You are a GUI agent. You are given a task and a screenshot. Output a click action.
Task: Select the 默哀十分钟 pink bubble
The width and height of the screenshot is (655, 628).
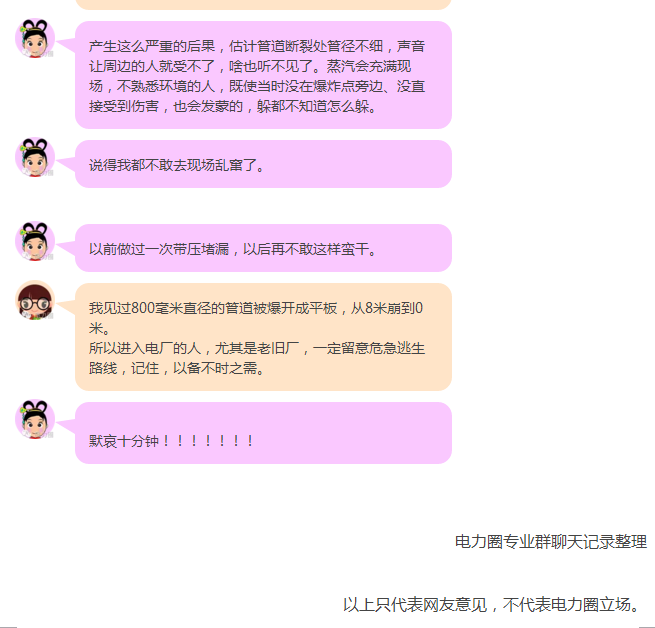264,433
